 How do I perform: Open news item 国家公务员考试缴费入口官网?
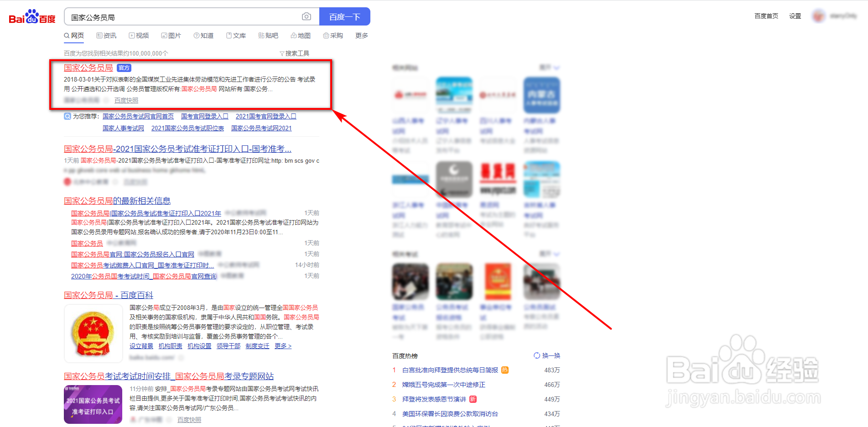142,265
